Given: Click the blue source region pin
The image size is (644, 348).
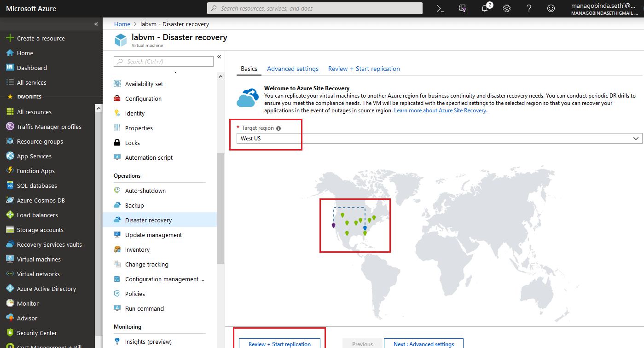Looking at the screenshot, I should pyautogui.click(x=365, y=228).
